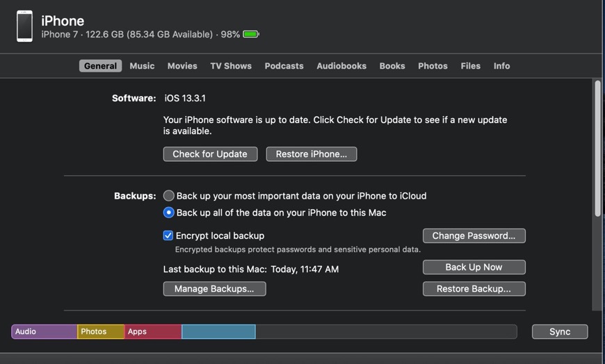The width and height of the screenshot is (605, 364).
Task: Select the General tab
Action: (x=100, y=66)
